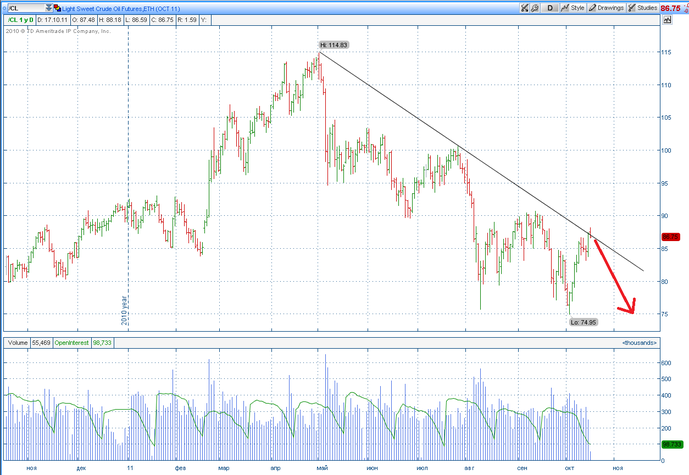Viewport: 689px width, 475px height.
Task: Click the Volume study label
Action: 18,343
